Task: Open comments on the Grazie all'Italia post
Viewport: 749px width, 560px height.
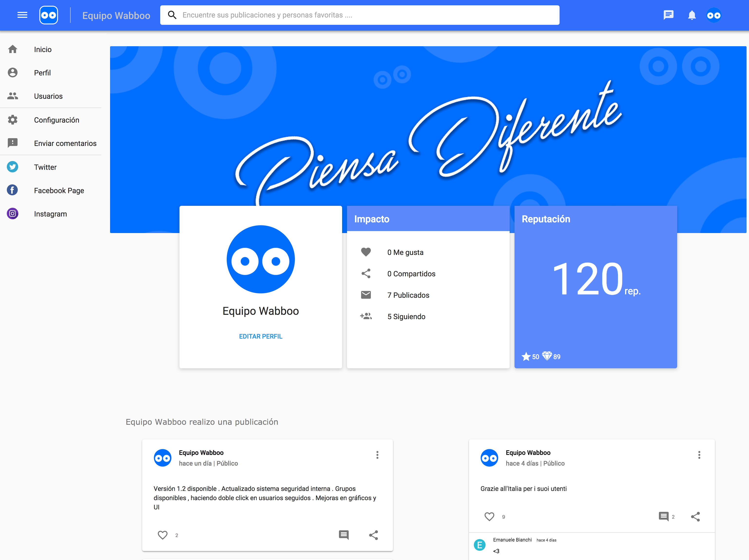Action: (x=663, y=516)
